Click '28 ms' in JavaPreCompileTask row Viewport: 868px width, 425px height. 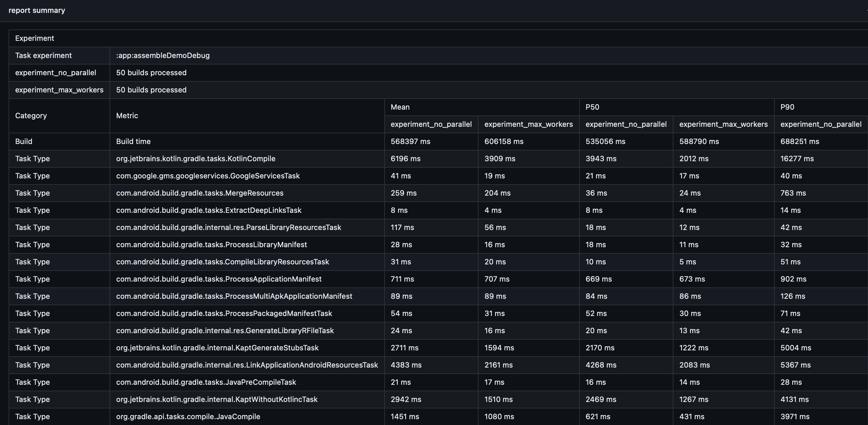791,382
